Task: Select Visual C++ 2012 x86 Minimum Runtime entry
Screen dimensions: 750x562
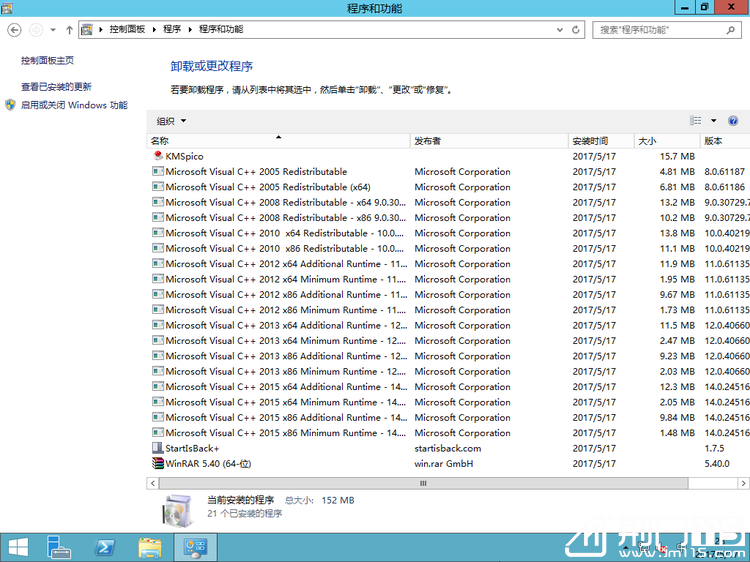Action: (x=448, y=309)
